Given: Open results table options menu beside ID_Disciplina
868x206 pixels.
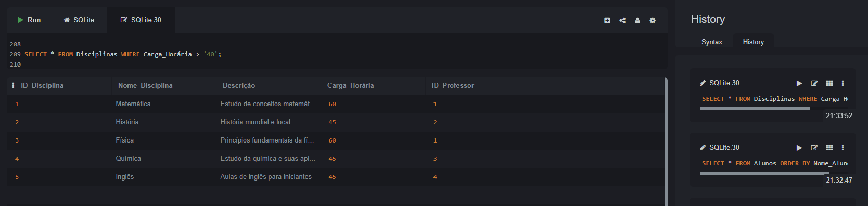Looking at the screenshot, I should (x=13, y=85).
